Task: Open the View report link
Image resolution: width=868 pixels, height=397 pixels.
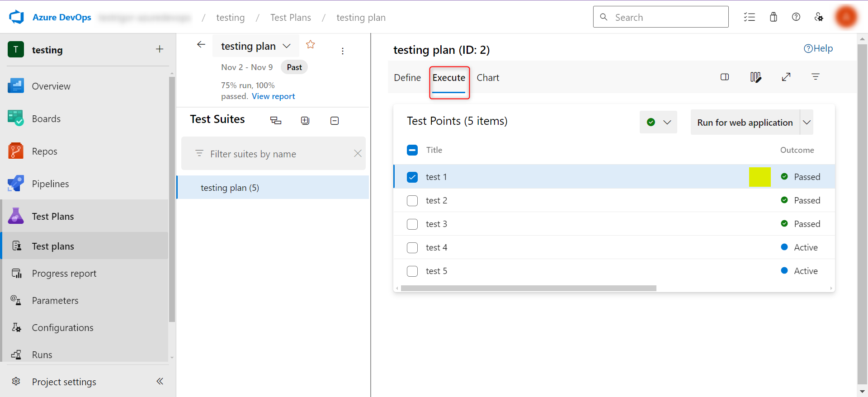Action: pos(273,96)
